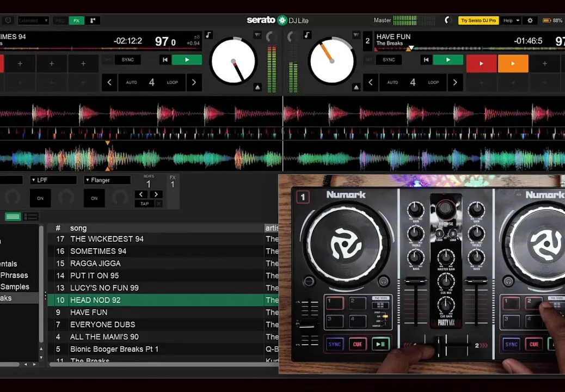Adjust the LPF effect depth knob
Screen dimensions: 565x392
tap(66, 198)
